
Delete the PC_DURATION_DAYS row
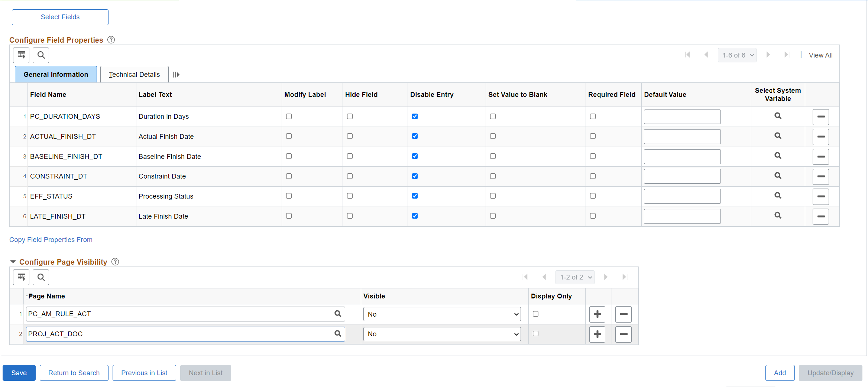[x=820, y=117]
